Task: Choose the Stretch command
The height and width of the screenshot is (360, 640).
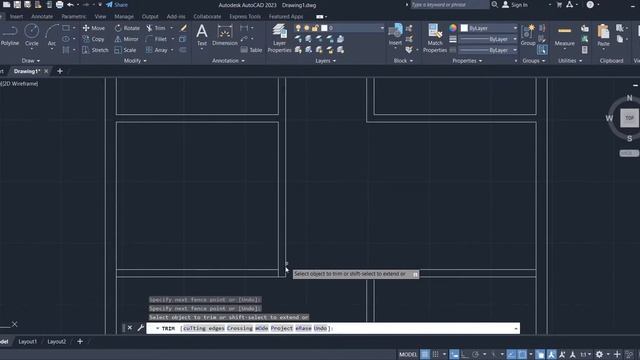Action: (95, 50)
